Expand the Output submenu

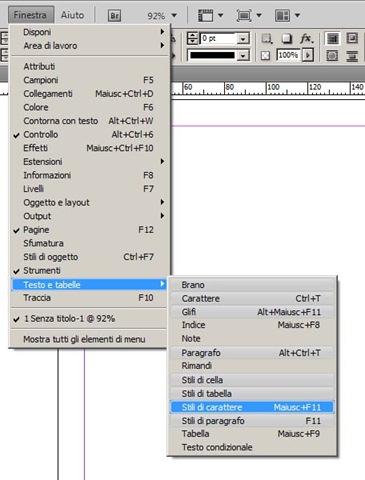(x=91, y=216)
